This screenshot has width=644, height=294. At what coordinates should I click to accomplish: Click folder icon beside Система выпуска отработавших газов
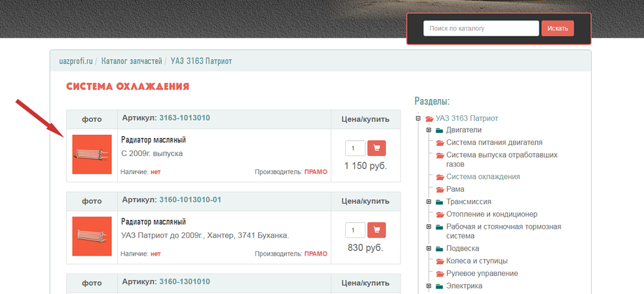tap(440, 155)
